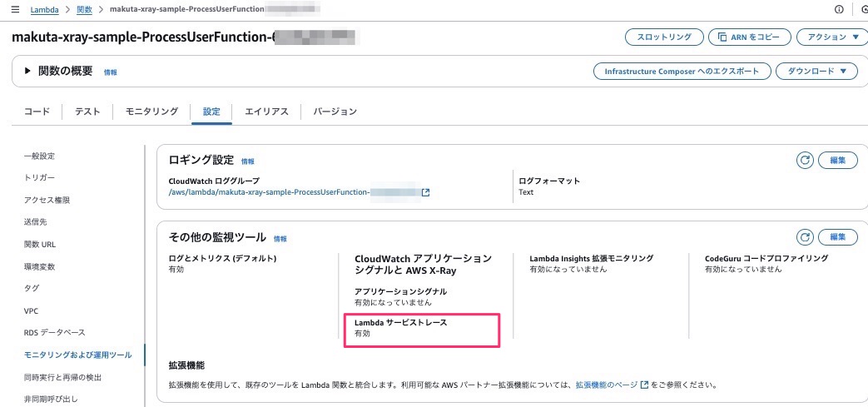
Task: Open the アクション dropdown
Action: coord(832,37)
